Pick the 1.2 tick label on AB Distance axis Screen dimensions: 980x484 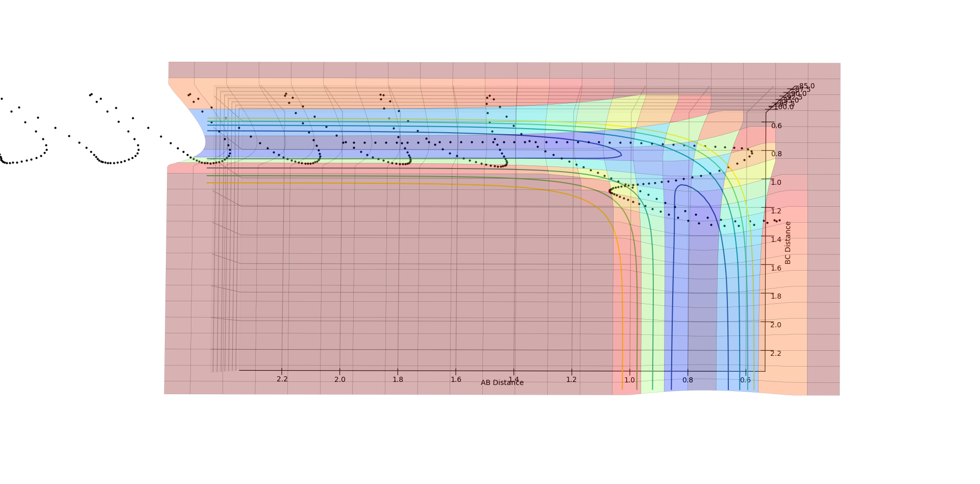pos(572,379)
